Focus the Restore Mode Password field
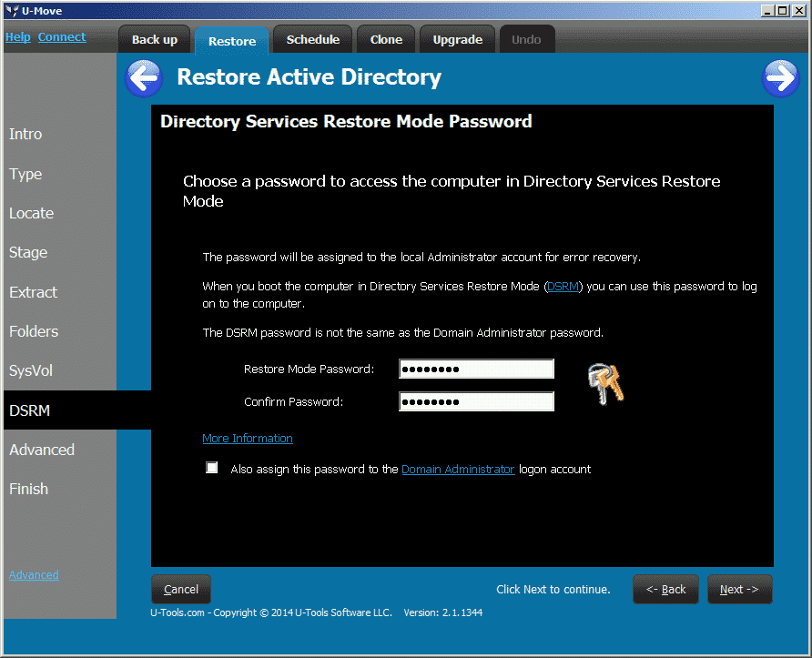 click(476, 369)
